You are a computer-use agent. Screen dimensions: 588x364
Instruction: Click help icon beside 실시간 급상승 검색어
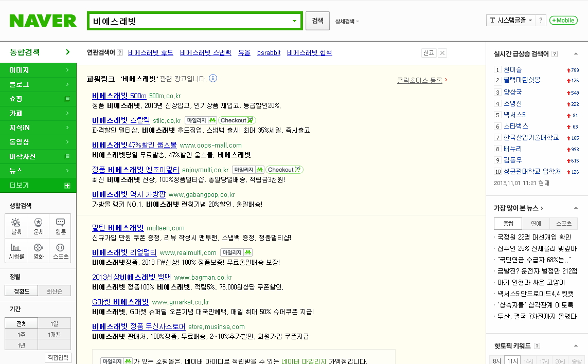pyautogui.click(x=555, y=54)
